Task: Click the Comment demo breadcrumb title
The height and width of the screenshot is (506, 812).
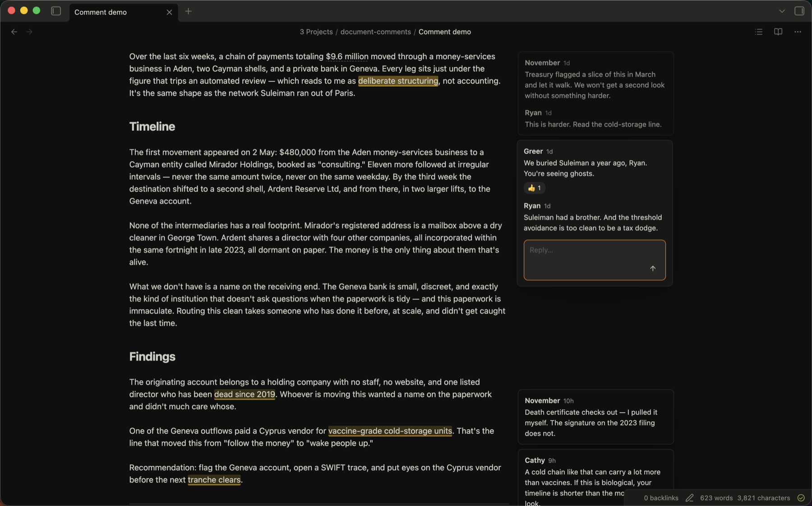Action: pyautogui.click(x=444, y=32)
